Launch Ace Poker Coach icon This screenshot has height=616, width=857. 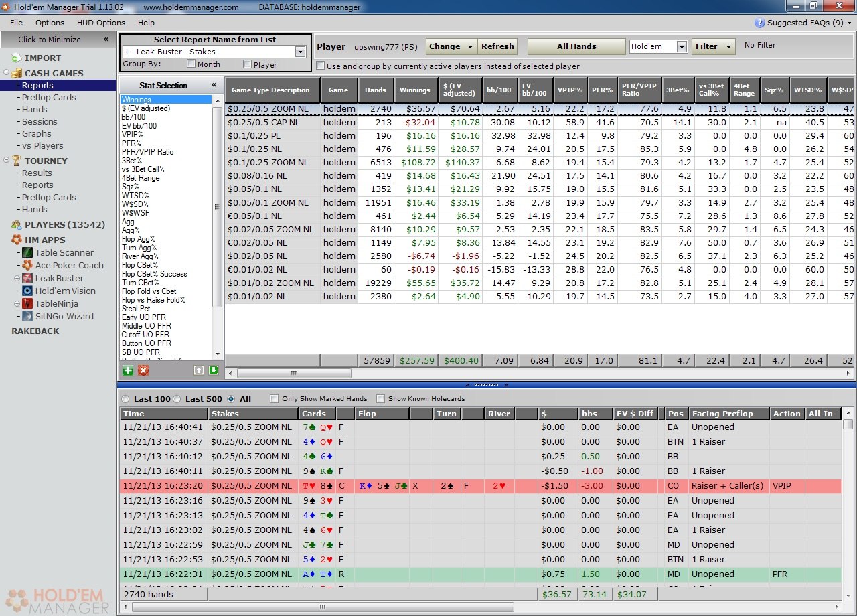click(27, 265)
